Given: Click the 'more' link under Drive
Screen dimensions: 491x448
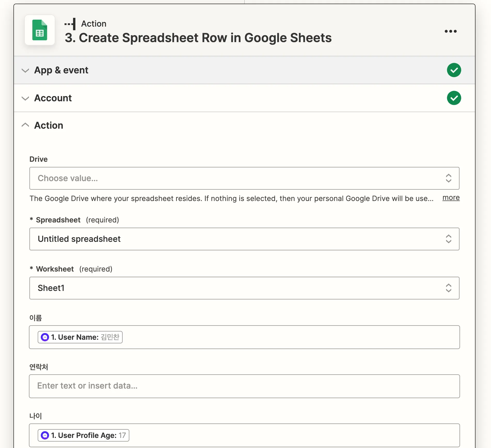Looking at the screenshot, I should coord(451,198).
